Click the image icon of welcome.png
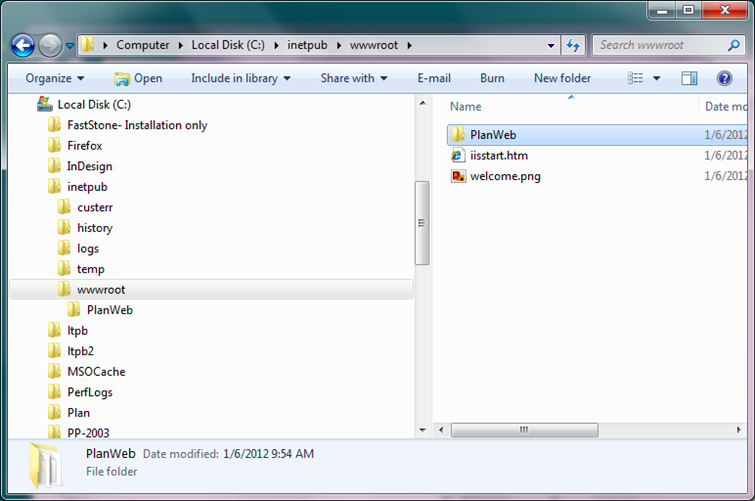This screenshot has height=501, width=755. pyautogui.click(x=458, y=176)
